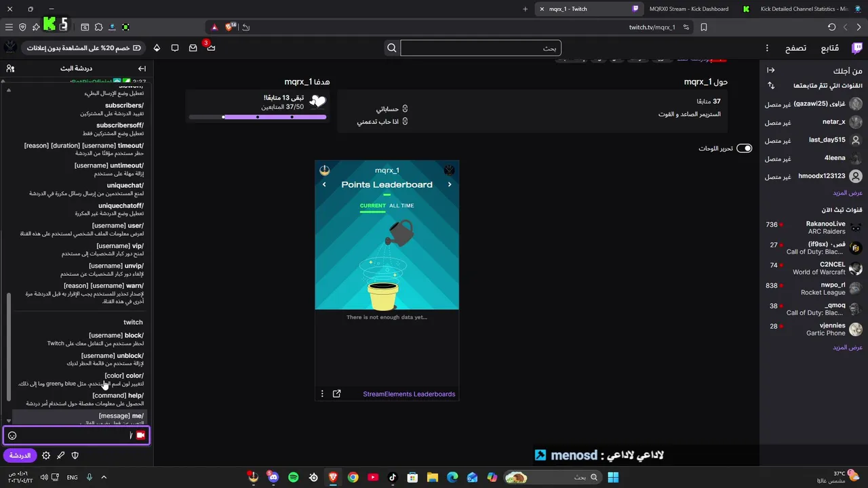Open حساباتي panel link
The height and width of the screenshot is (488, 868).
(x=391, y=108)
